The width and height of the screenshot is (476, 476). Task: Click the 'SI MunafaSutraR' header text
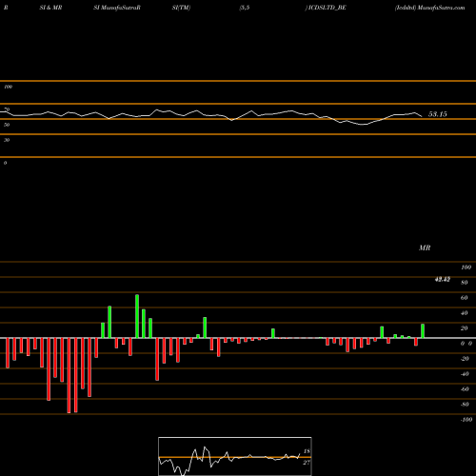click(117, 8)
